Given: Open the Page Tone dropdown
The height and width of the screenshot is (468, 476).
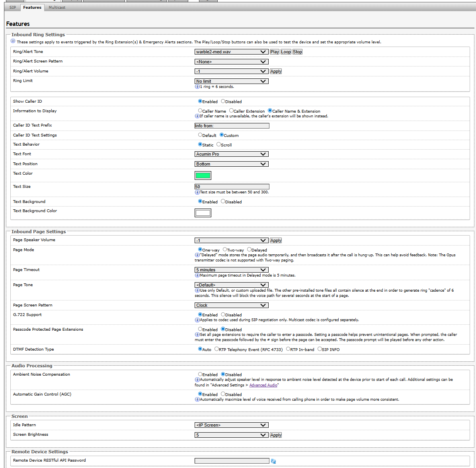Looking at the screenshot, I should 231,285.
